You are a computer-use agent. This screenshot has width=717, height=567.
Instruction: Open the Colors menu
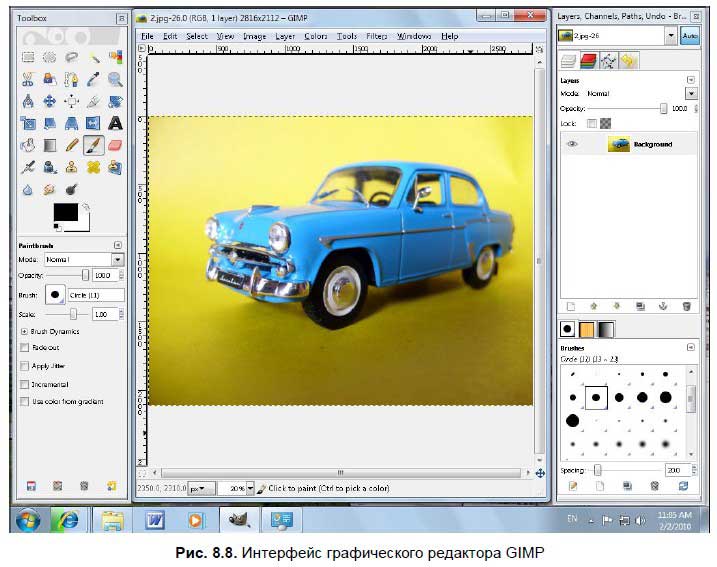pos(315,36)
